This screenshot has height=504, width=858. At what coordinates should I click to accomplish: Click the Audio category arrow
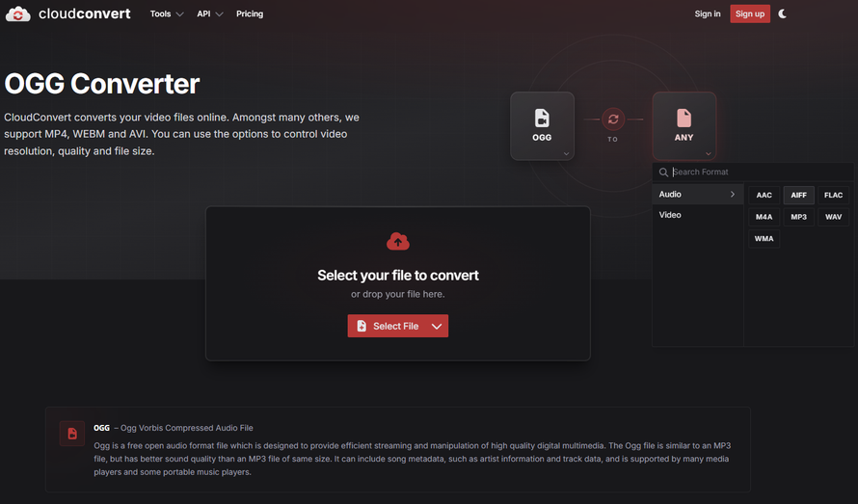[732, 195]
